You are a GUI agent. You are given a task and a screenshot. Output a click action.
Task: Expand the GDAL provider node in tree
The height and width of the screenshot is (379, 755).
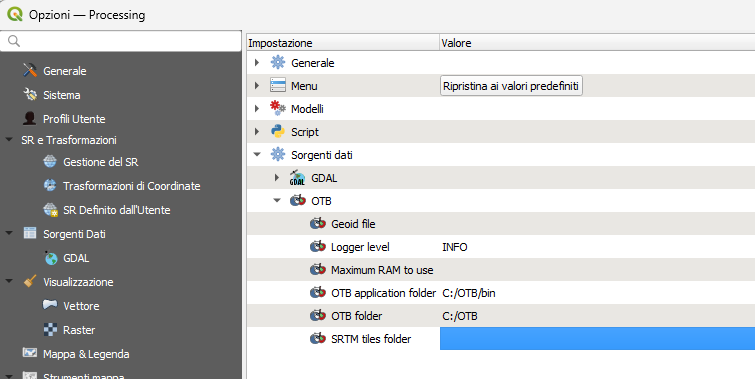tap(277, 178)
